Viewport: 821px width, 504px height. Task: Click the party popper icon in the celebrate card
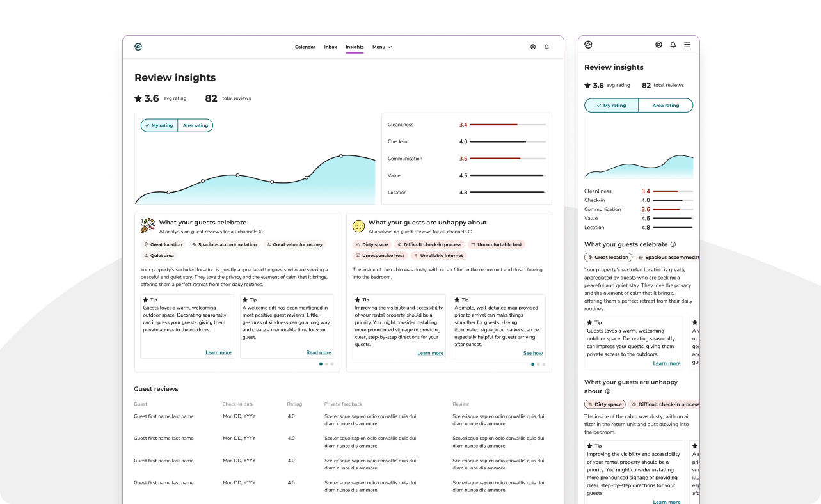(x=148, y=225)
